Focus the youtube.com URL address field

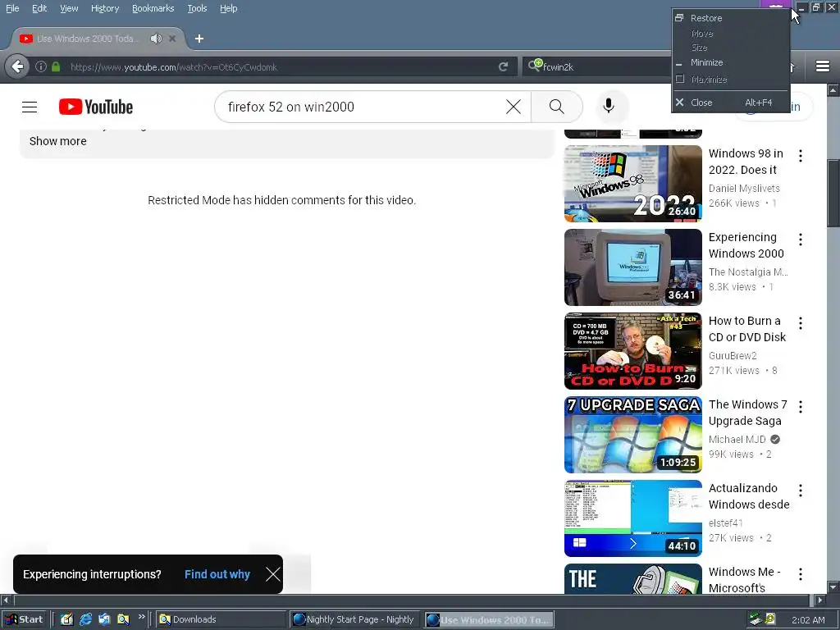(279, 67)
